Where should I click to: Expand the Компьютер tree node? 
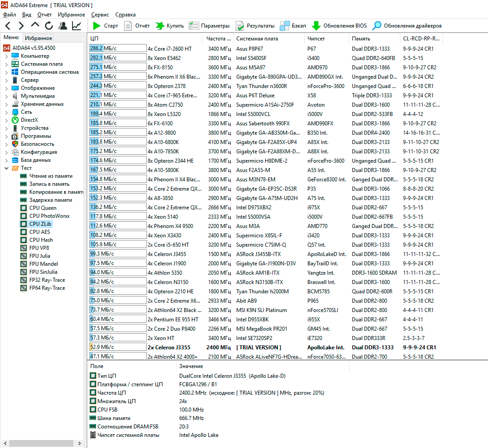[6, 56]
